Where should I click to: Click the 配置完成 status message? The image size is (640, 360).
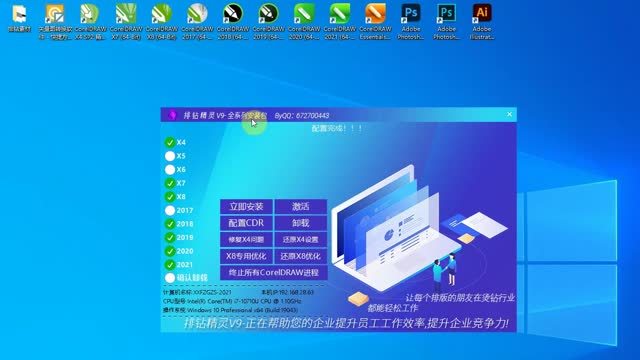point(337,128)
